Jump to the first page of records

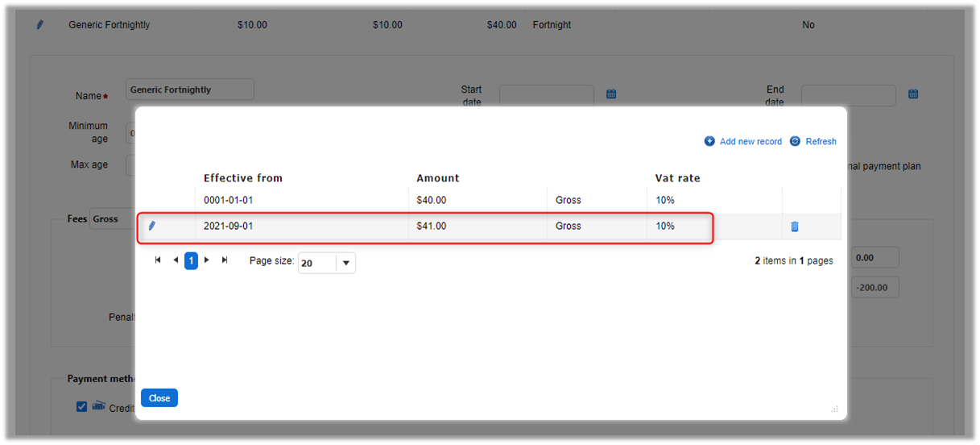(x=158, y=260)
